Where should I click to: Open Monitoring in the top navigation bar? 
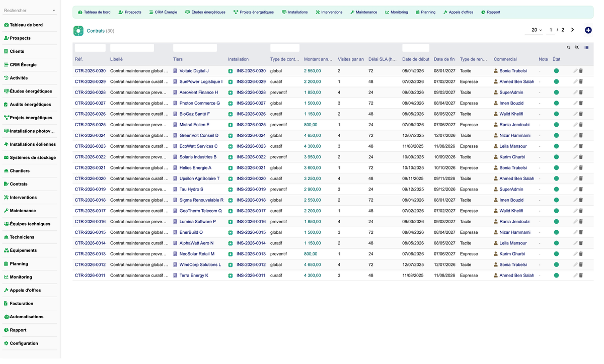pyautogui.click(x=397, y=12)
